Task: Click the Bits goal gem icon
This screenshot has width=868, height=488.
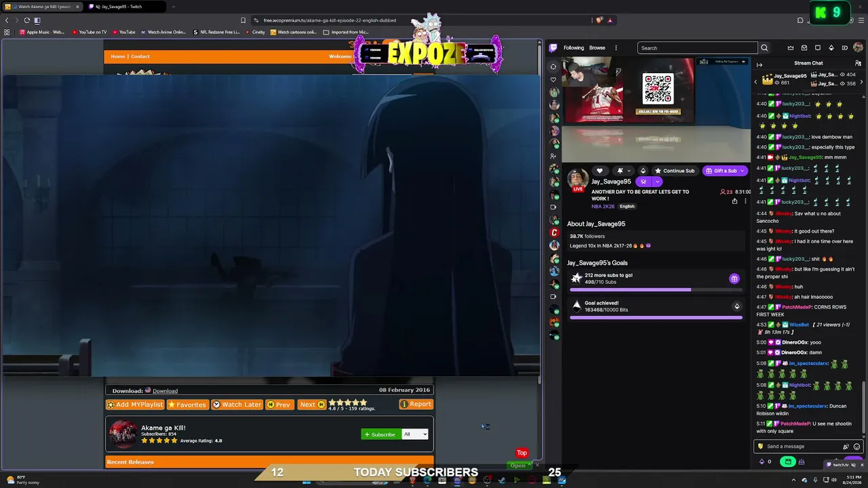Action: 737,306
